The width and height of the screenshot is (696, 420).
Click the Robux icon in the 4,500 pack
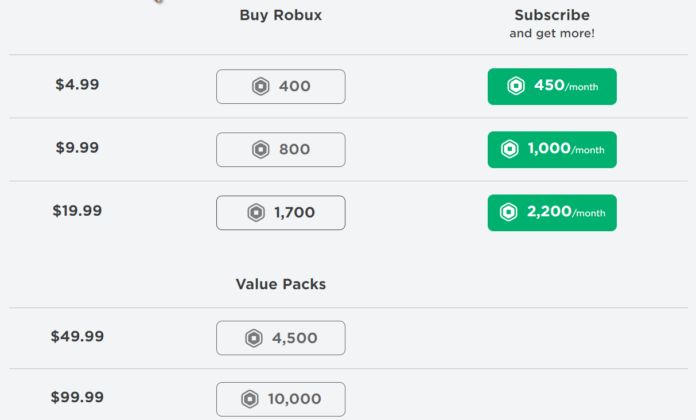pyautogui.click(x=254, y=338)
